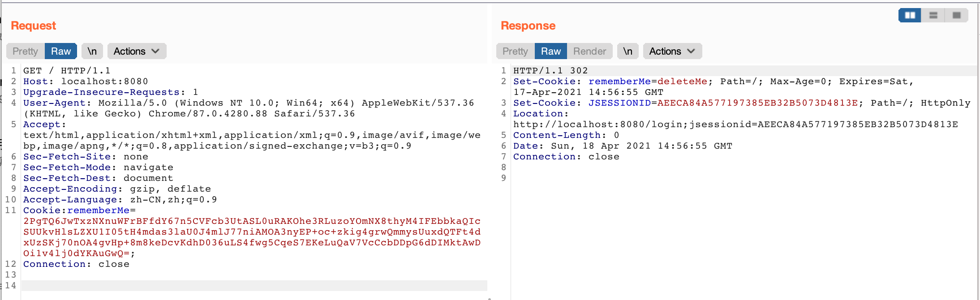This screenshot has width=980, height=300.
Task: Select the combined single-pane layout icon
Action: tap(957, 15)
